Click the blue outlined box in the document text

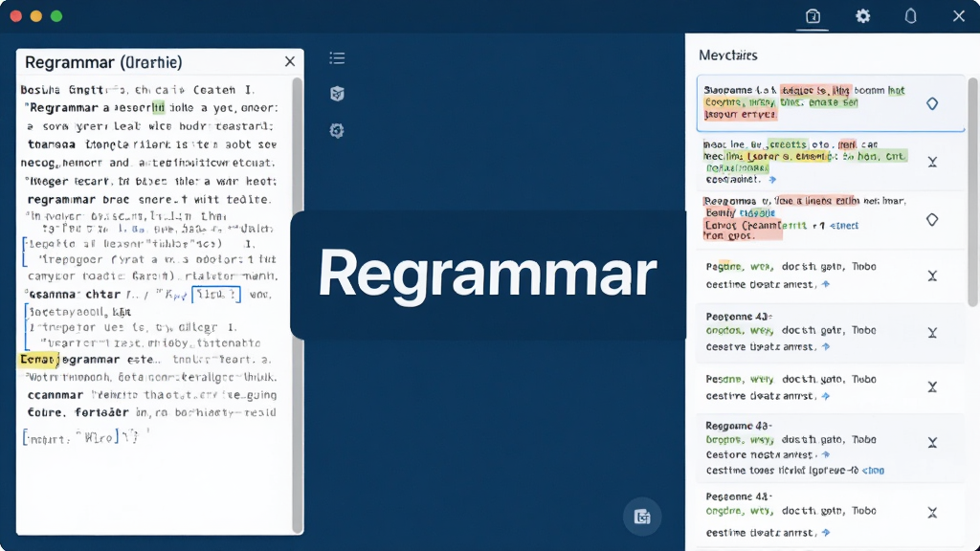point(215,295)
